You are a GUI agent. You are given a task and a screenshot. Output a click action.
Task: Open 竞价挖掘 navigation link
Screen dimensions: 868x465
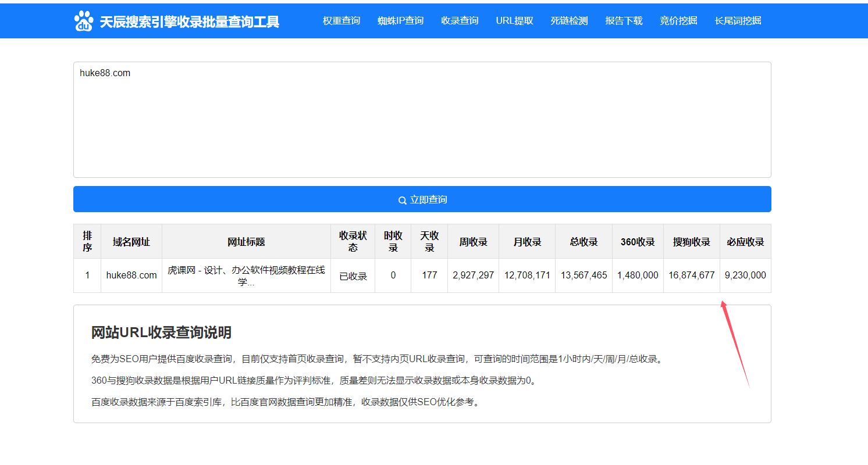click(678, 21)
